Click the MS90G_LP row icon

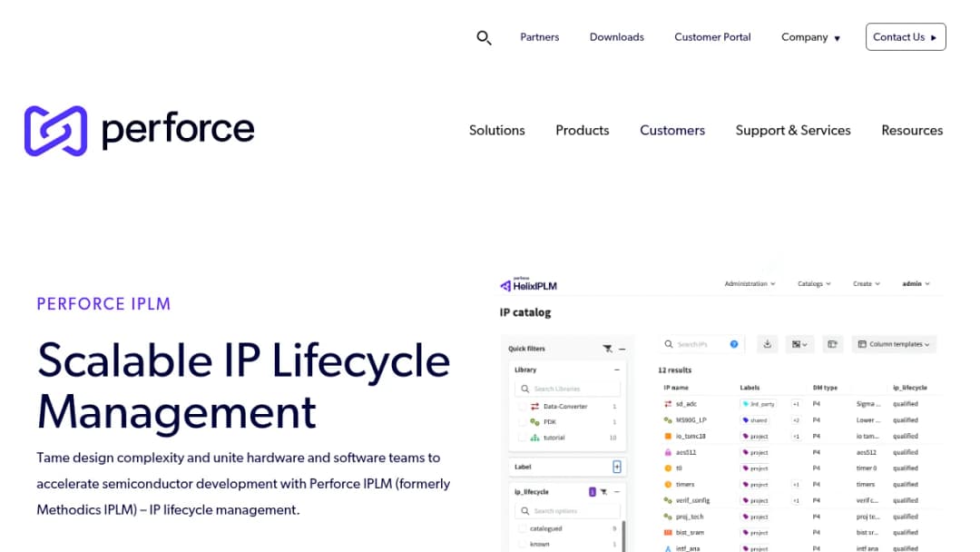[x=668, y=420]
